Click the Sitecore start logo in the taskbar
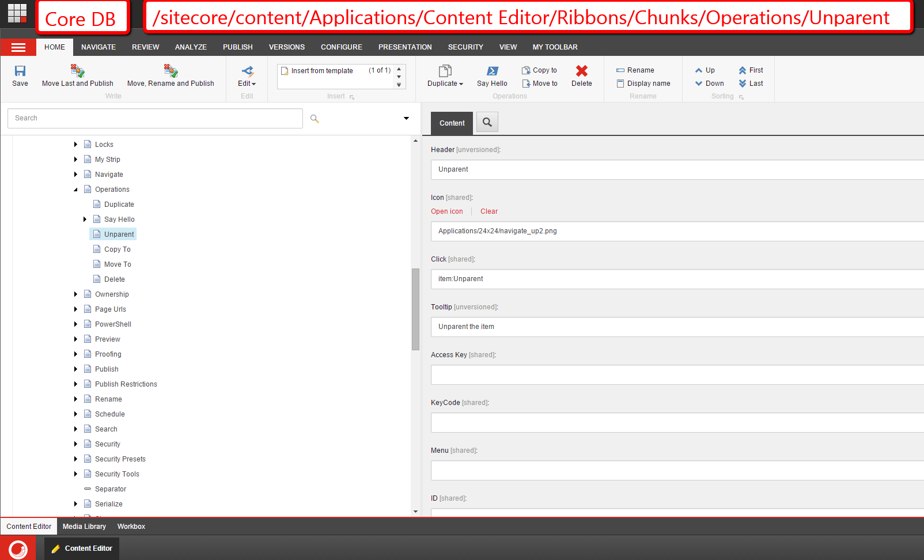This screenshot has width=924, height=560. tap(18, 548)
